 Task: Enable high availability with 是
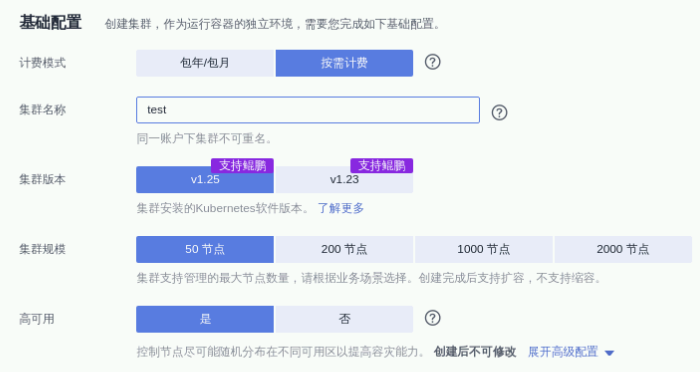tap(205, 319)
